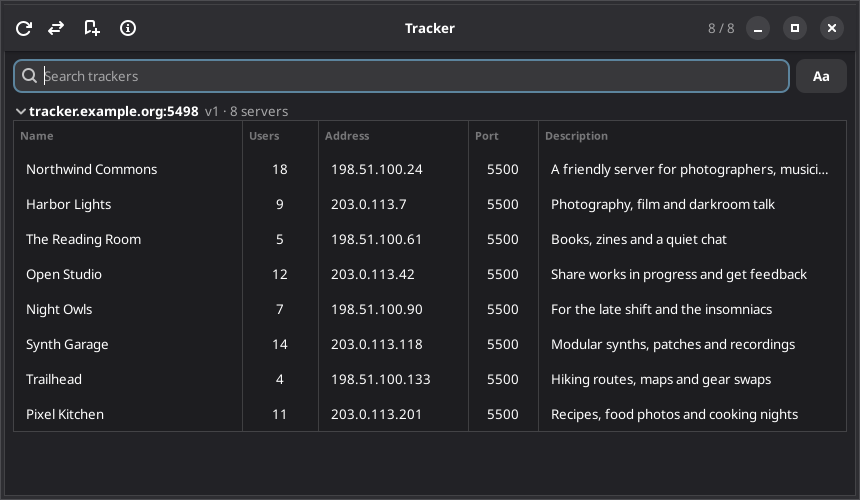Click 'Hiking routes, maps and gear swaps'
The width and height of the screenshot is (860, 500).
pos(660,379)
